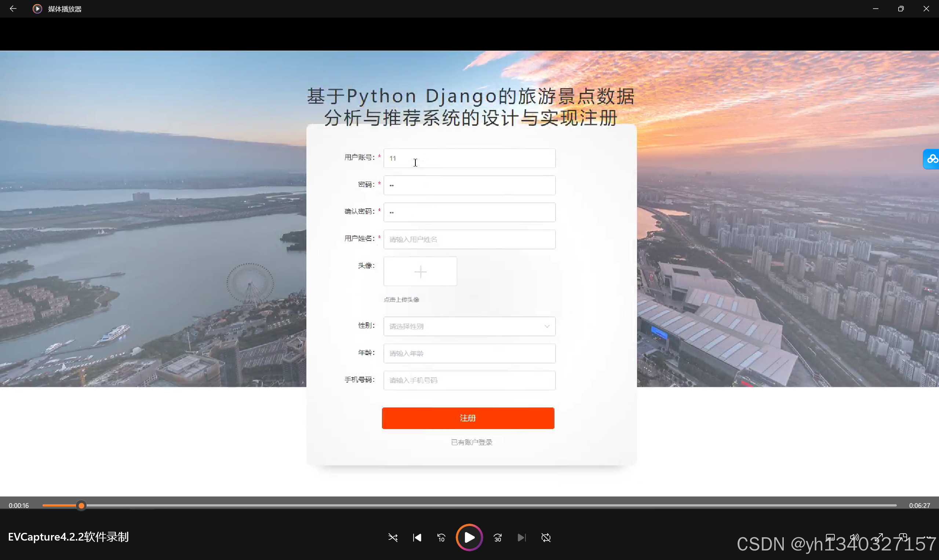Screen dimensions: 939x560
Task: Enter full screen mode
Action: [878, 537]
